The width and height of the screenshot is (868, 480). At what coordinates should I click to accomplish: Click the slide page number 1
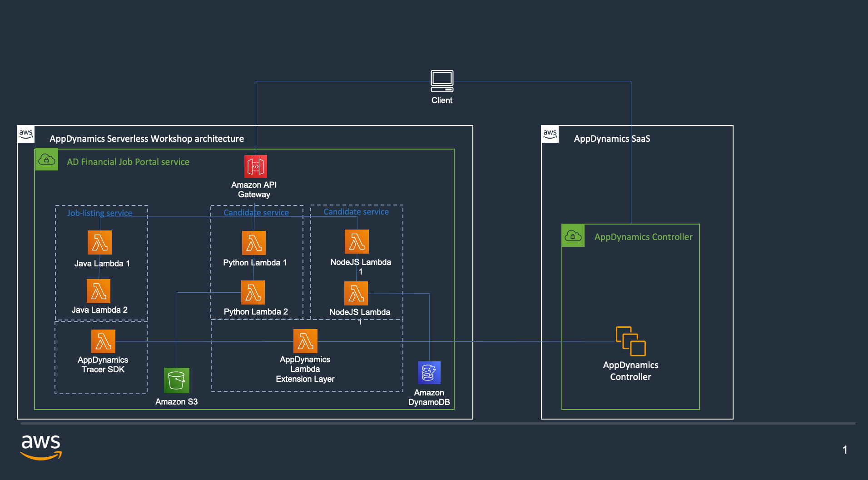tap(845, 450)
